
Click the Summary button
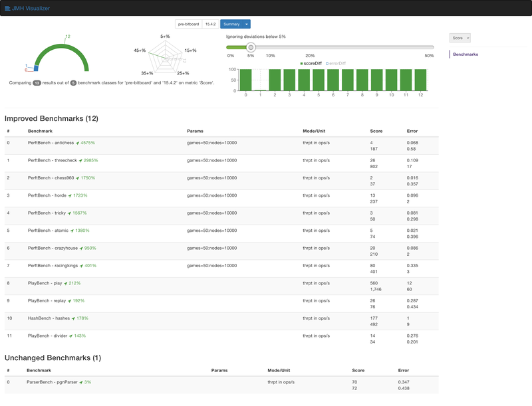point(231,24)
